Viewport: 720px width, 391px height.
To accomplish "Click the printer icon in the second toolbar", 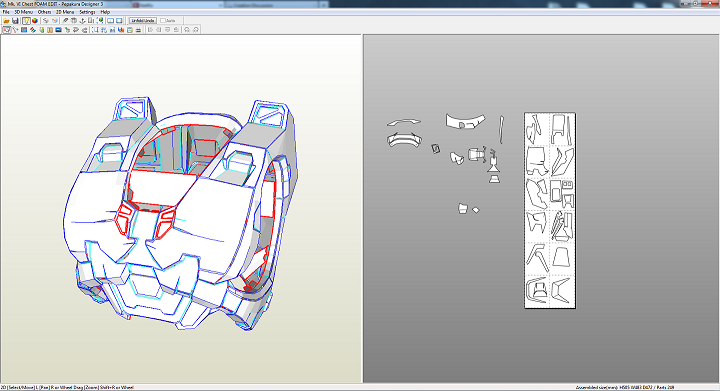I will [x=138, y=30].
